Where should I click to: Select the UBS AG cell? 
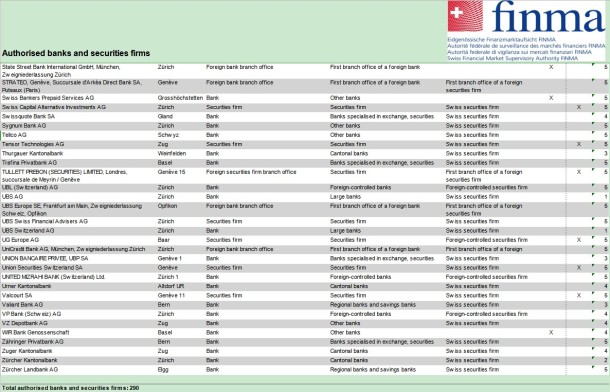(12, 197)
